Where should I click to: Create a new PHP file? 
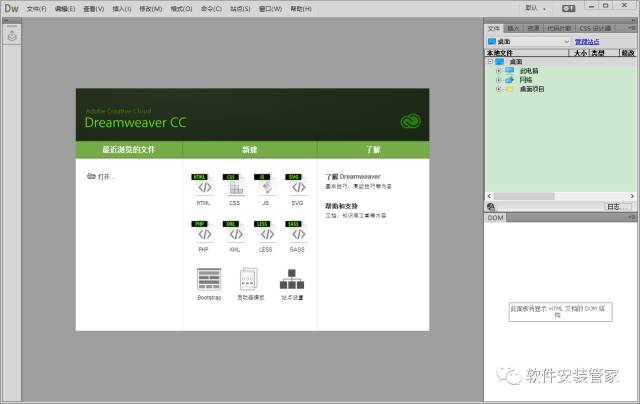pos(204,233)
